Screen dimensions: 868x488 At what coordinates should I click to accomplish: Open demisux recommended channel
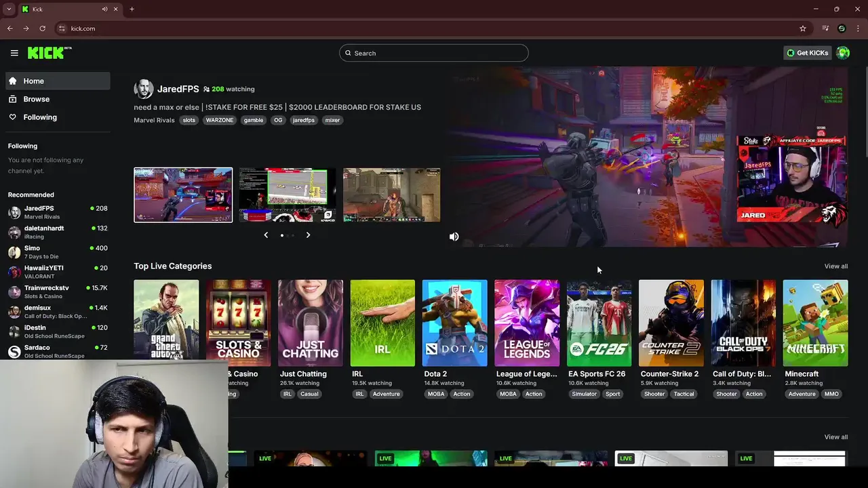click(58, 312)
